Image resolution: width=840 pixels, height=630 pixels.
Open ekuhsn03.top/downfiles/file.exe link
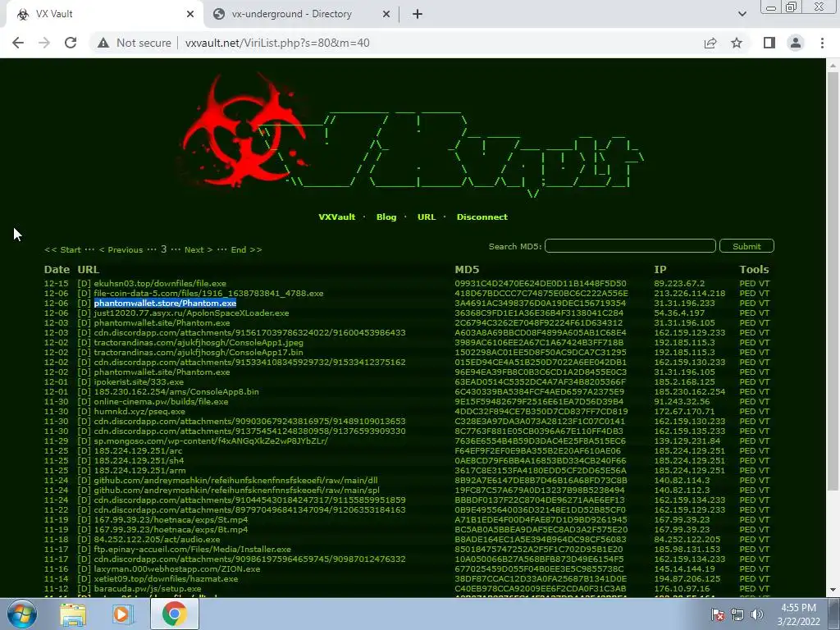[x=160, y=283]
